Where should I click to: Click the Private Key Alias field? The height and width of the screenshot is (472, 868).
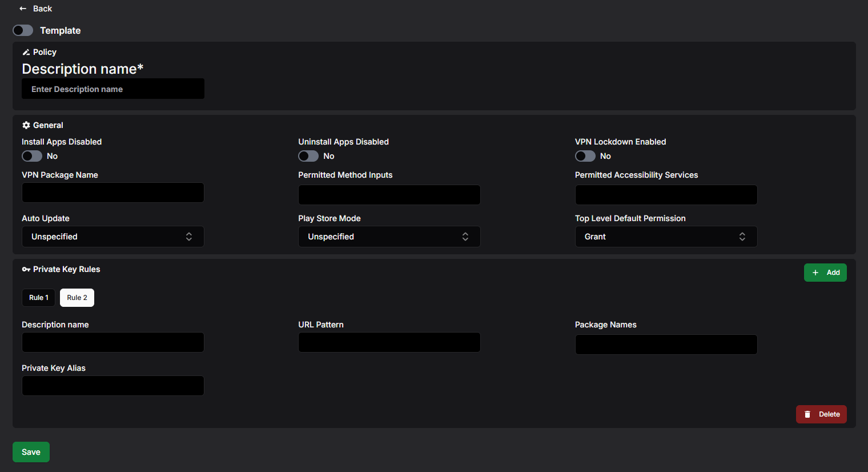tap(113, 386)
